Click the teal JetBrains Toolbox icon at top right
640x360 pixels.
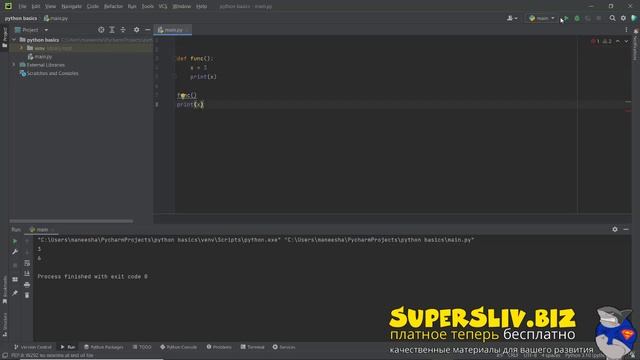coord(634,18)
